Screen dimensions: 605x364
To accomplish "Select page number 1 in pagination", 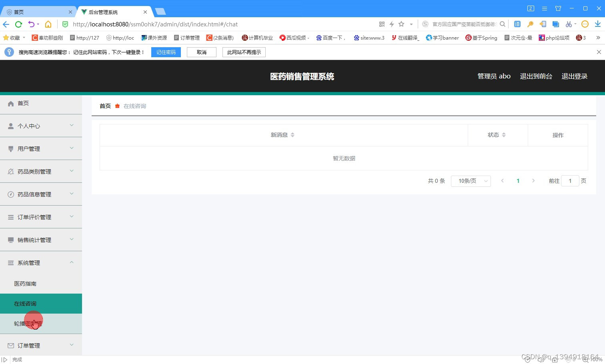I will coord(518,181).
